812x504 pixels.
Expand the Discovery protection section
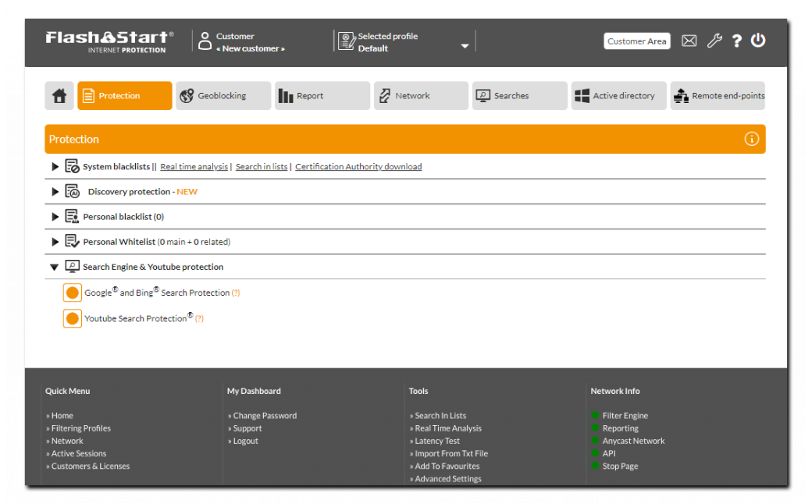55,192
